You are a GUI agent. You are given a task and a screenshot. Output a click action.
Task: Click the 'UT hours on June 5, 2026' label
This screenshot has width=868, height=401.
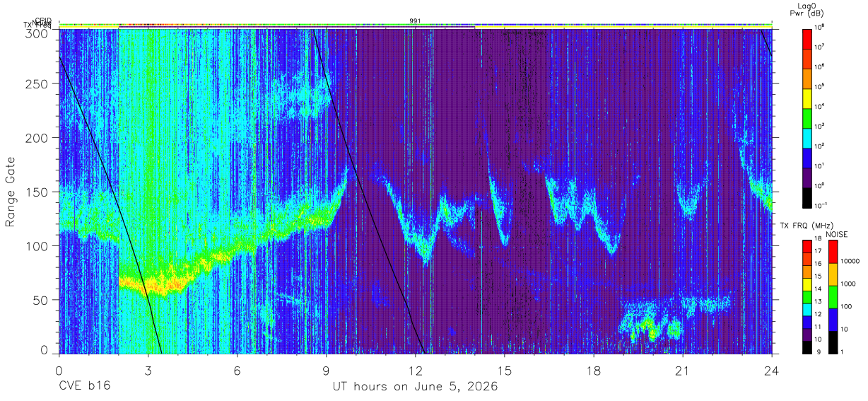pos(415,387)
